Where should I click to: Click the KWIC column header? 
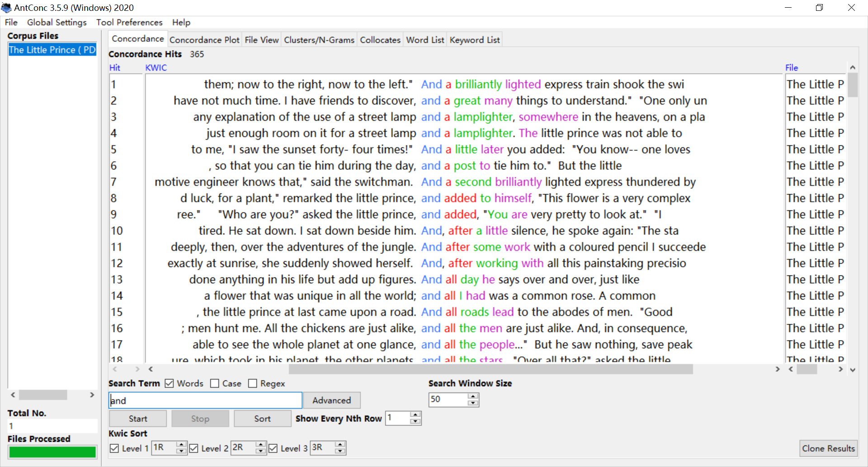[x=156, y=68]
